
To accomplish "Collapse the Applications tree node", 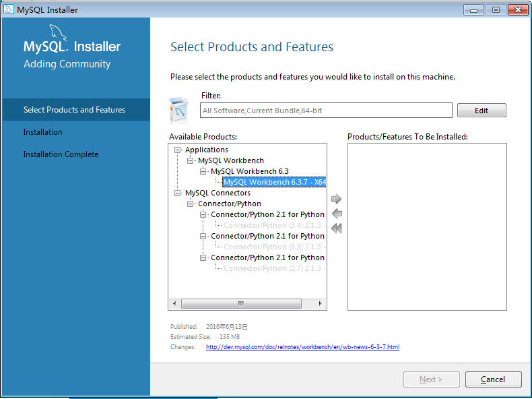I will click(x=177, y=150).
